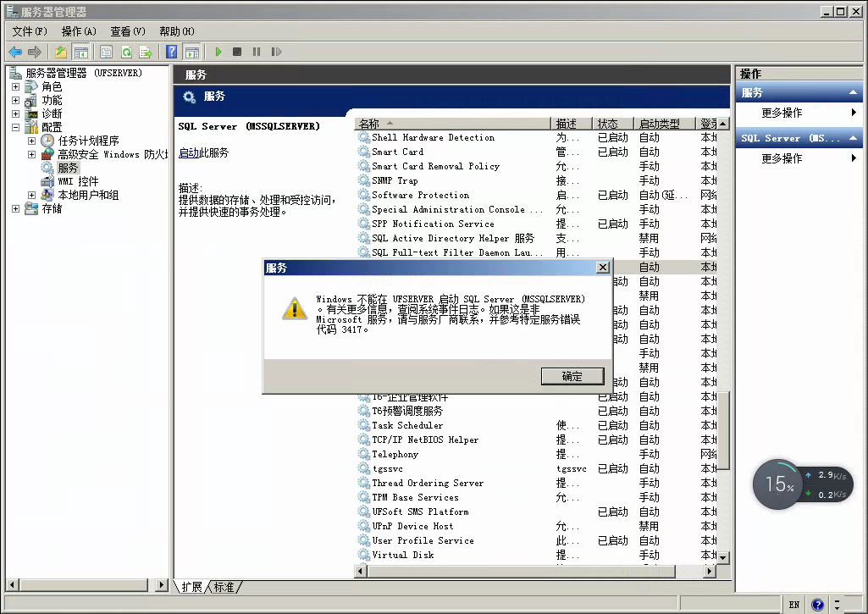Click the 启动 link to start service
The width and height of the screenshot is (868, 614).
[188, 152]
